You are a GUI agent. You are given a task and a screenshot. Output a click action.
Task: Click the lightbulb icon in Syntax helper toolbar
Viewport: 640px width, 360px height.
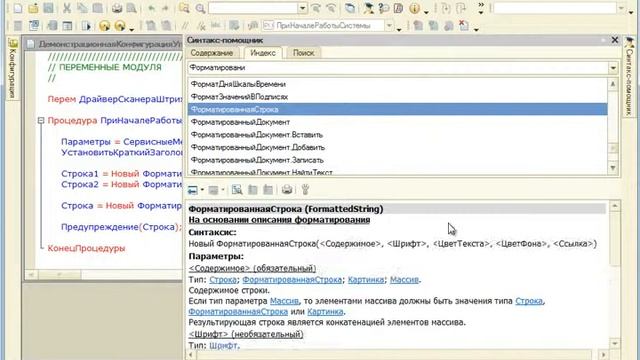pyautogui.click(x=305, y=189)
